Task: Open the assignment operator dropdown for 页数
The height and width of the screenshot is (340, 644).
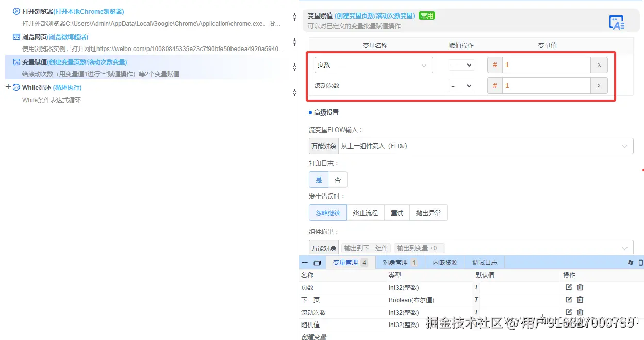Action: point(461,65)
